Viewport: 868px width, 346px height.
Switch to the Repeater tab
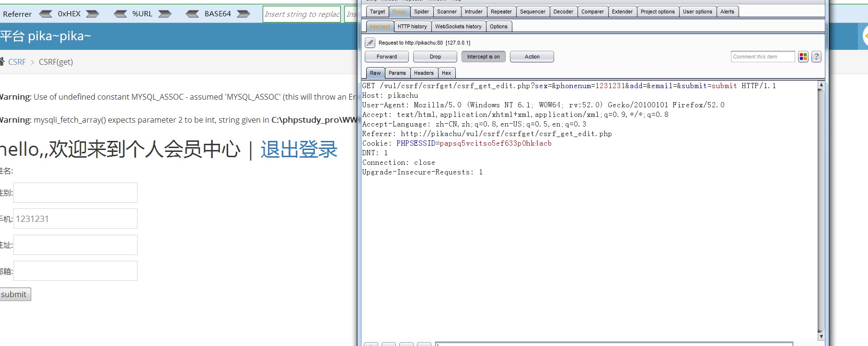tap(501, 12)
